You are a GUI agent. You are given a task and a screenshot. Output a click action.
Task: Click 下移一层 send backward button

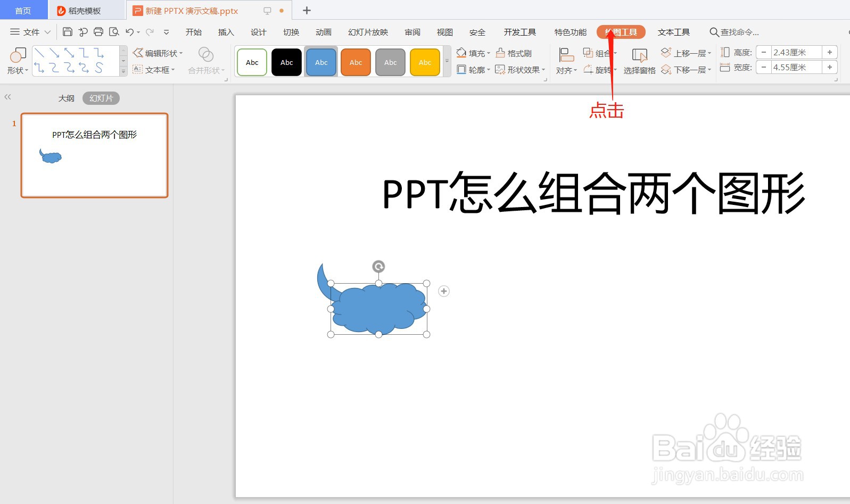[686, 70]
